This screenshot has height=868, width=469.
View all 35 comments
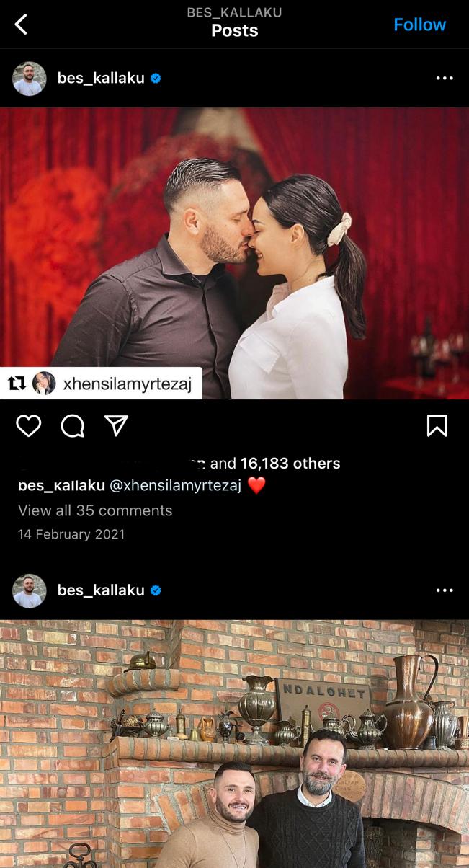95,510
